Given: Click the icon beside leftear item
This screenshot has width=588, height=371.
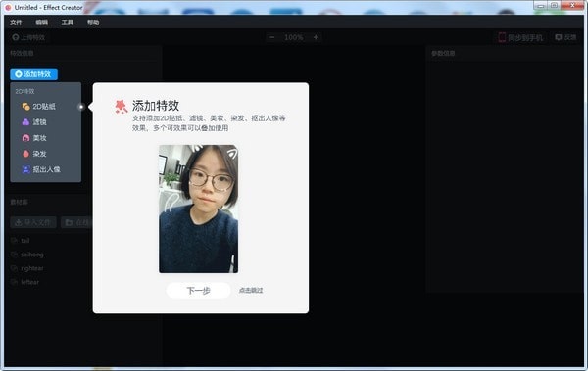Looking at the screenshot, I should tap(15, 282).
